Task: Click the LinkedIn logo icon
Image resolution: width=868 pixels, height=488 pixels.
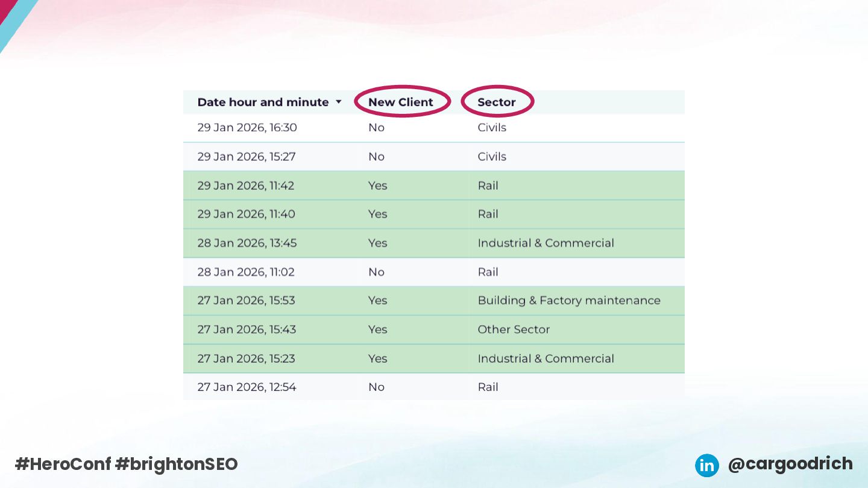Action: [x=706, y=465]
